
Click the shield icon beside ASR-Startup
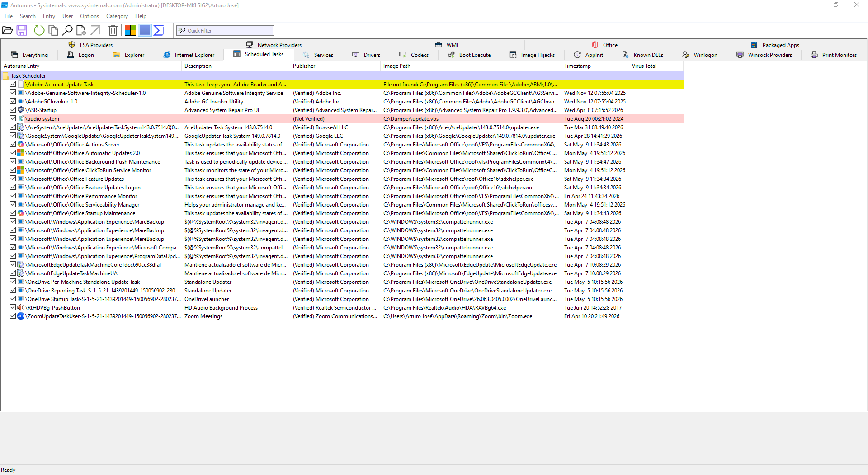[x=21, y=110]
